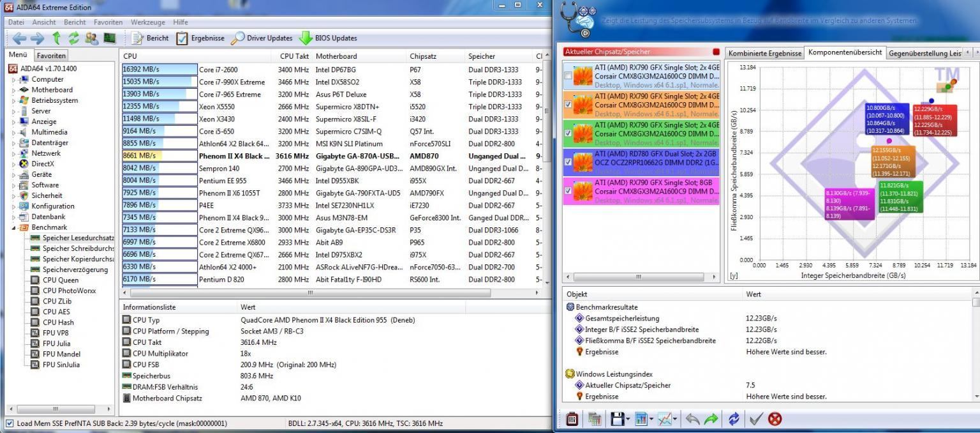Expand the Netzwerk tree node
This screenshot has width=980, height=433.
click(14, 153)
